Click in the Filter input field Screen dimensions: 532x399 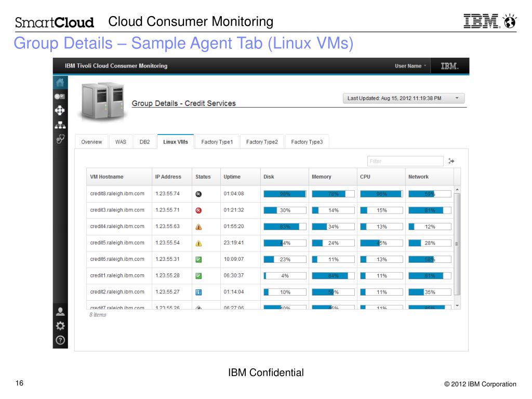[405, 161]
